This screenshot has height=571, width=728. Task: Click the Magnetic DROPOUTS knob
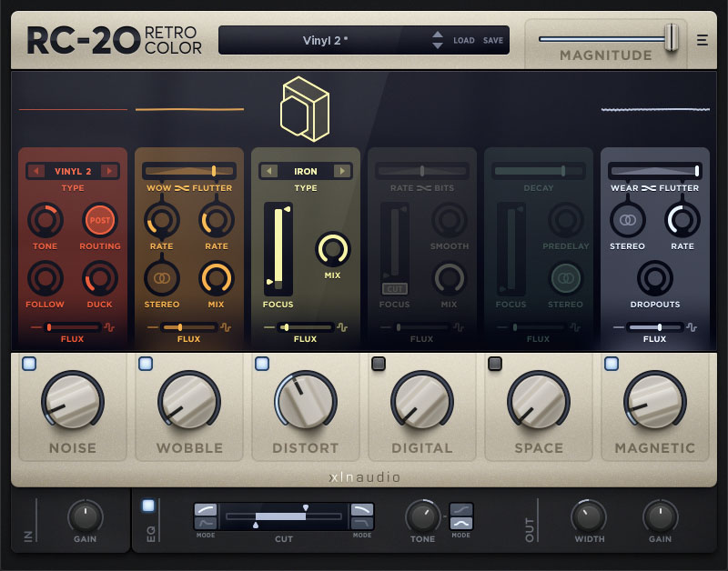(655, 278)
